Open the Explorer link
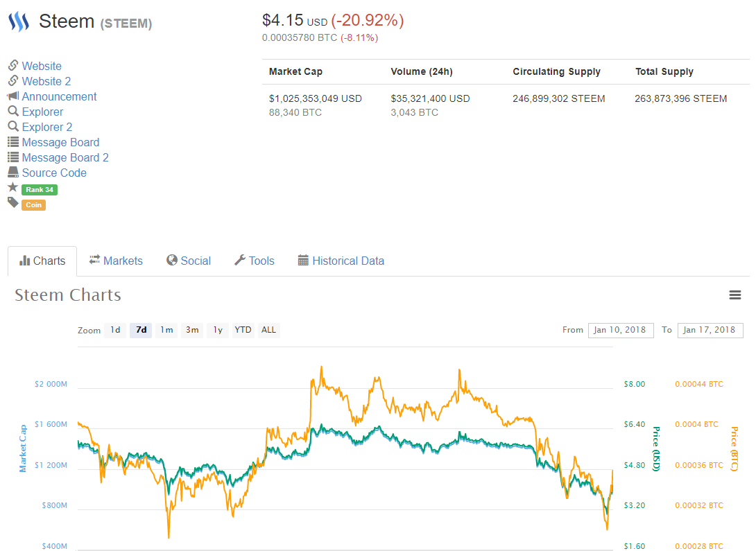Screen dimensions: 756x551 point(42,112)
